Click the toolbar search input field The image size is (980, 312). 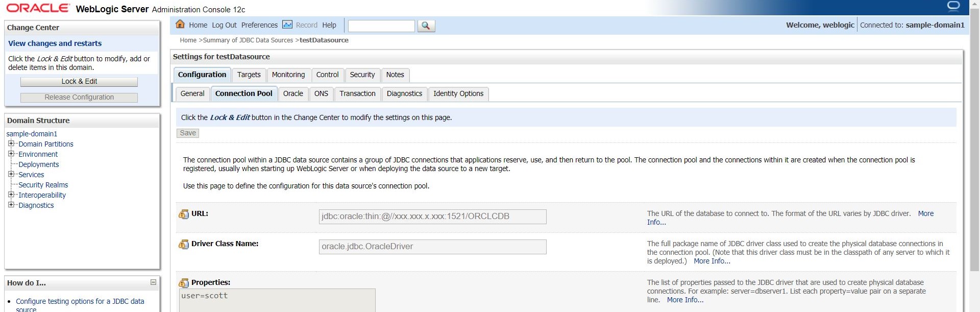click(381, 26)
